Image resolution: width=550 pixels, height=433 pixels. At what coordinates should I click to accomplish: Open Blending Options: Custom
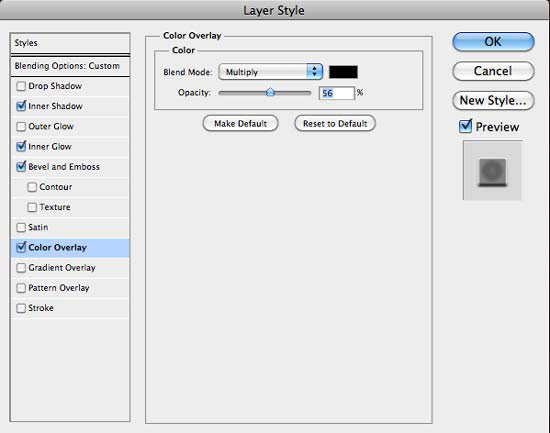(70, 66)
